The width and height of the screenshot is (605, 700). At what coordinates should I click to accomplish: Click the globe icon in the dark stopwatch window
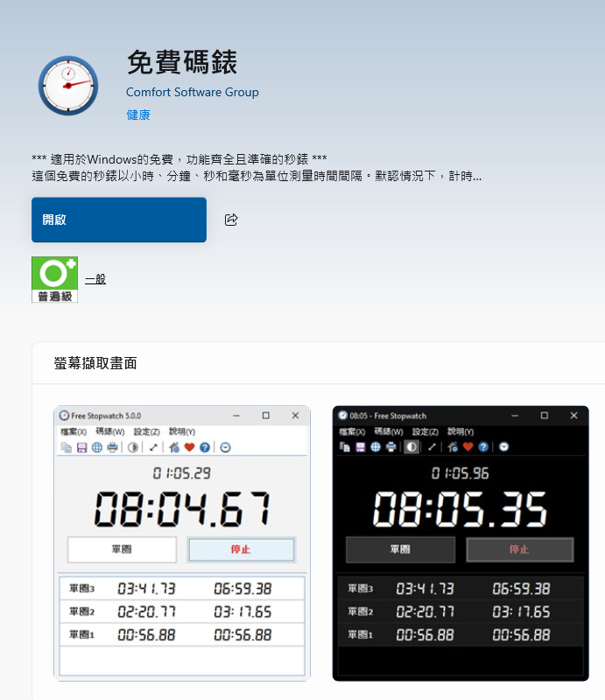[x=376, y=447]
